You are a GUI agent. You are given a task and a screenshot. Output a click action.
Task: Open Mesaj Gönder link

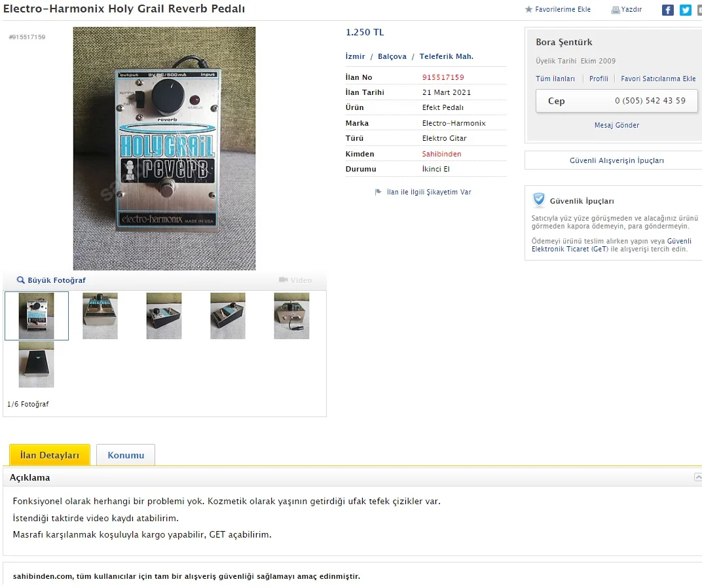point(616,125)
